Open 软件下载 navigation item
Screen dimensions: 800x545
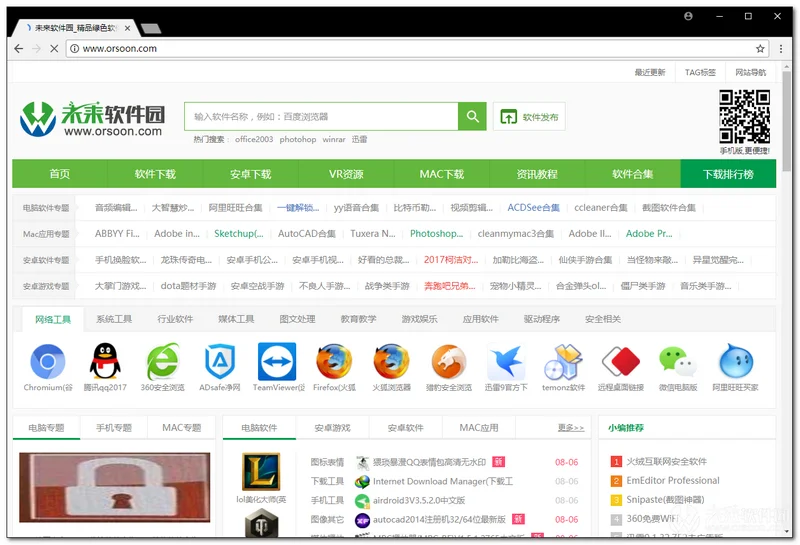click(155, 174)
